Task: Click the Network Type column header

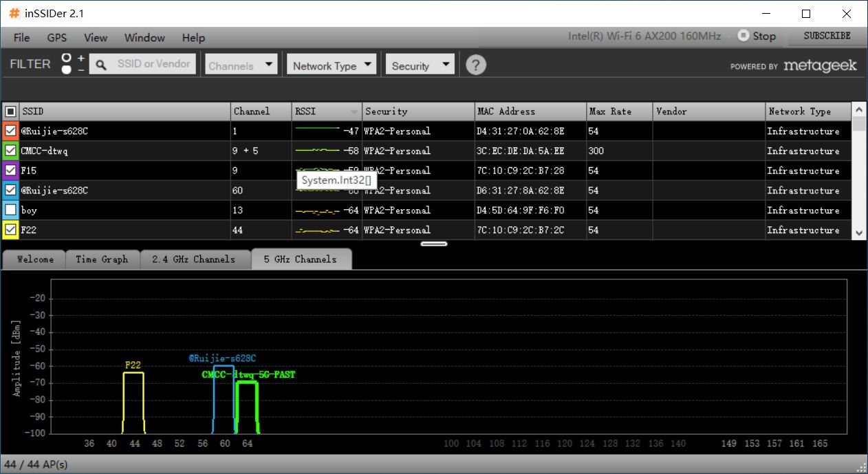Action: pyautogui.click(x=808, y=111)
